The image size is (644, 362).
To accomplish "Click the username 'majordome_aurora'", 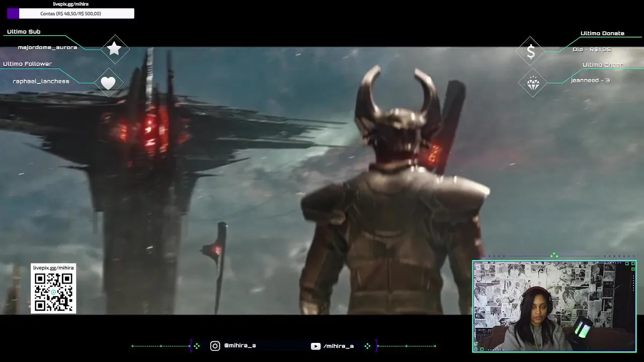I will click(x=48, y=47).
